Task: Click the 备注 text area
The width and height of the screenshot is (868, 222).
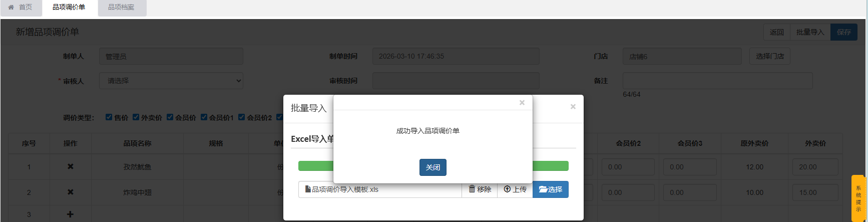Action: 717,81
